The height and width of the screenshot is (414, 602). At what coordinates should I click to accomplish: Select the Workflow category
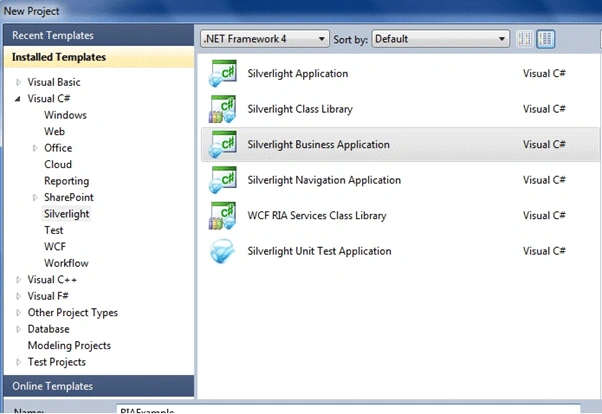pos(66,263)
